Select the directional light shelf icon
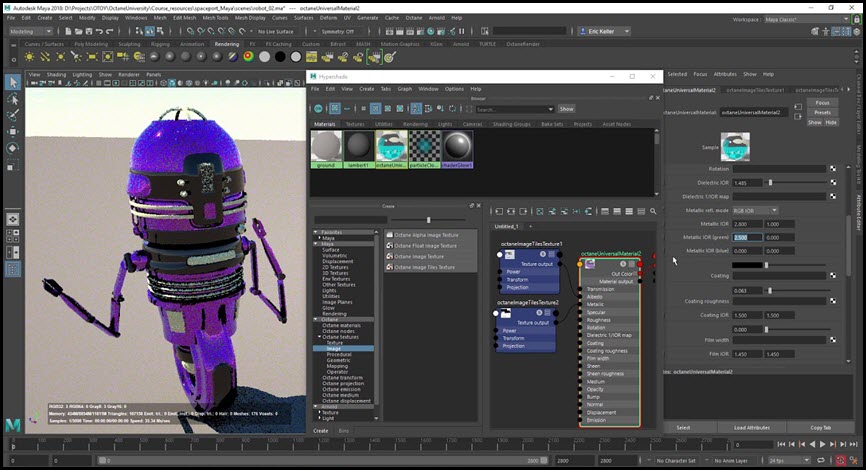This screenshot has width=866, height=470. tap(45, 56)
